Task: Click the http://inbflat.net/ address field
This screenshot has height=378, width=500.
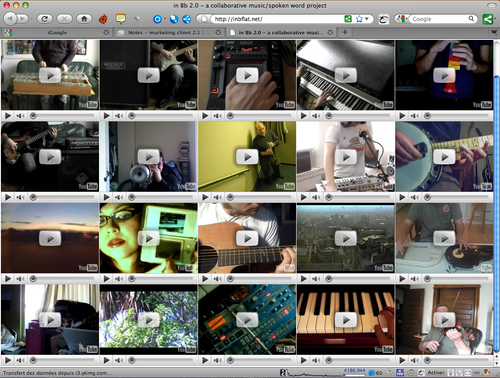Action: pos(278,19)
